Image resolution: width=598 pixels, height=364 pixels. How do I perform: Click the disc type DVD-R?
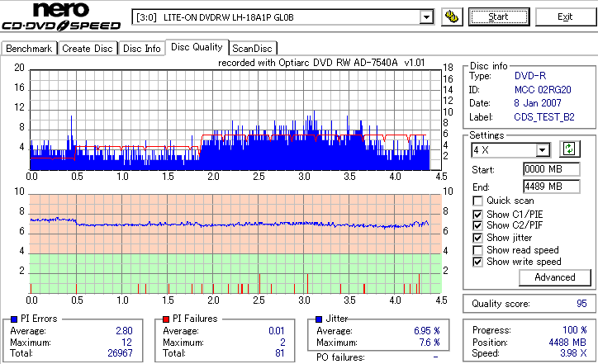(530, 76)
